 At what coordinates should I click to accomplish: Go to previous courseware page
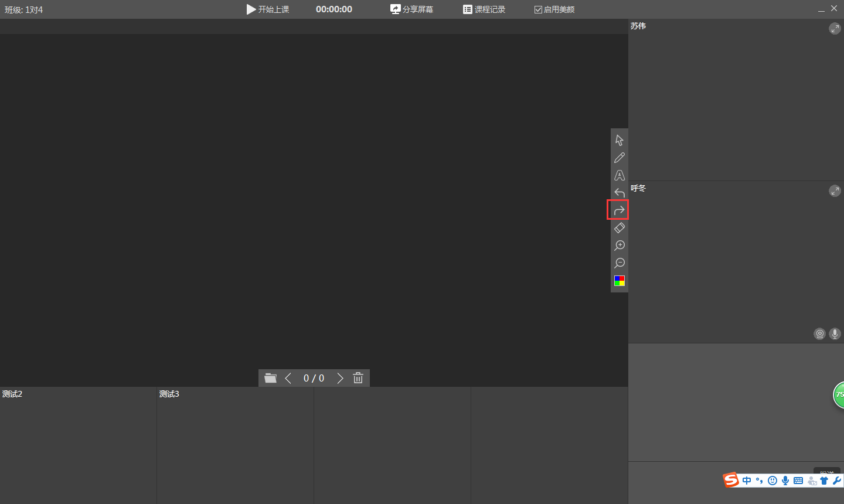point(288,379)
